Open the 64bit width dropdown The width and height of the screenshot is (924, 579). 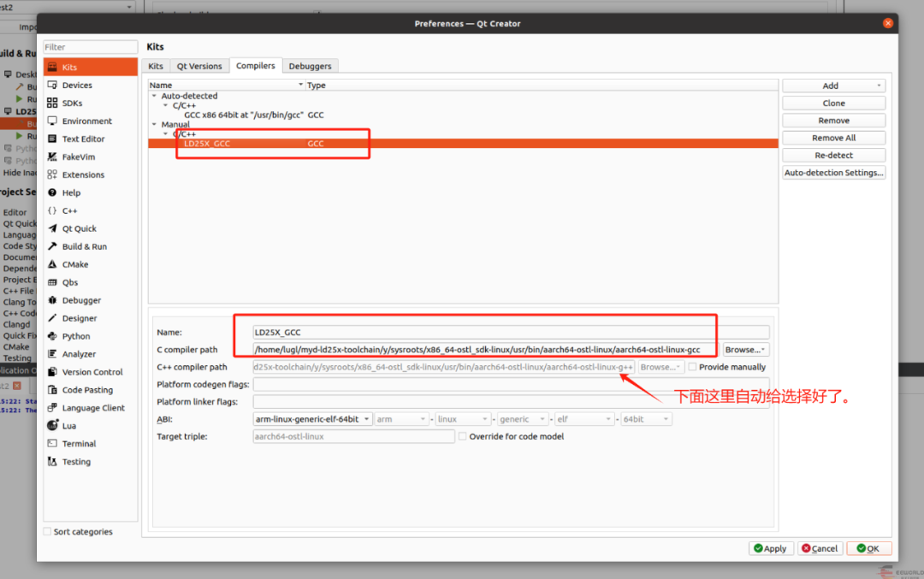pos(646,419)
